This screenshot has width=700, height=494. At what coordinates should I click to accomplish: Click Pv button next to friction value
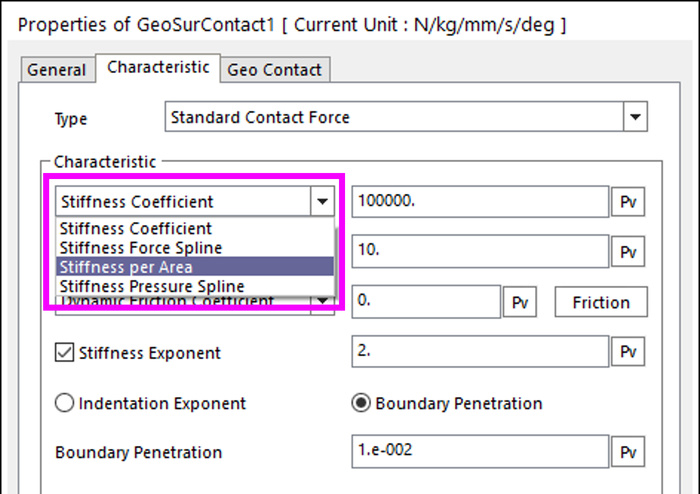click(x=520, y=302)
